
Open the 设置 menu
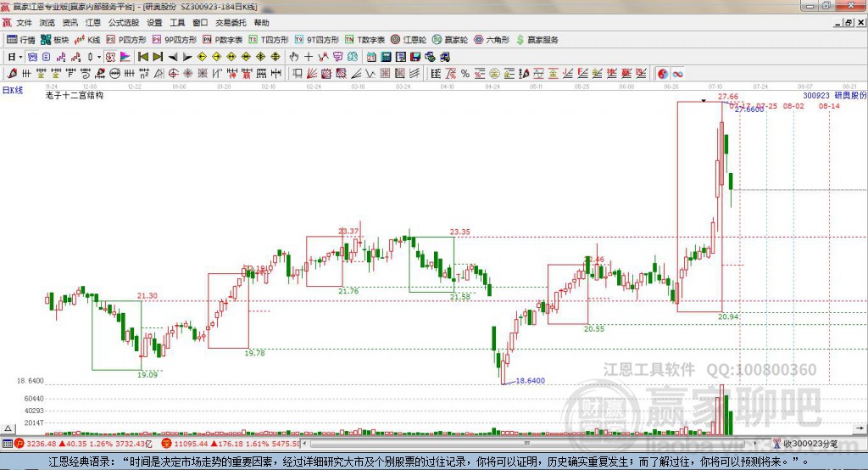pos(154,23)
